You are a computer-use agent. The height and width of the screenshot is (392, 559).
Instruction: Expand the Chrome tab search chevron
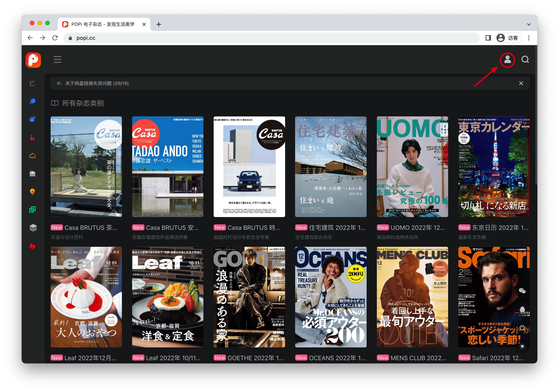(x=528, y=24)
